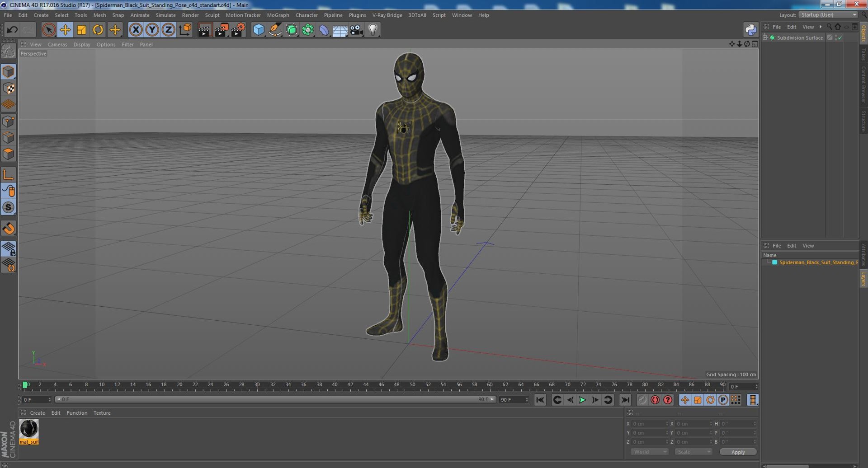This screenshot has height=468, width=868.
Task: Add a Light object
Action: [373, 30]
